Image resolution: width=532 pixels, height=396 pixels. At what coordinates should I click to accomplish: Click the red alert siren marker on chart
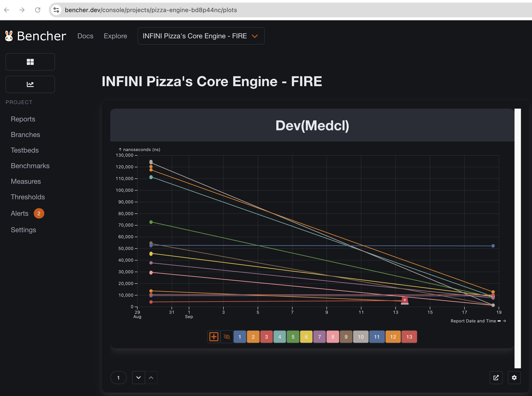click(x=405, y=300)
